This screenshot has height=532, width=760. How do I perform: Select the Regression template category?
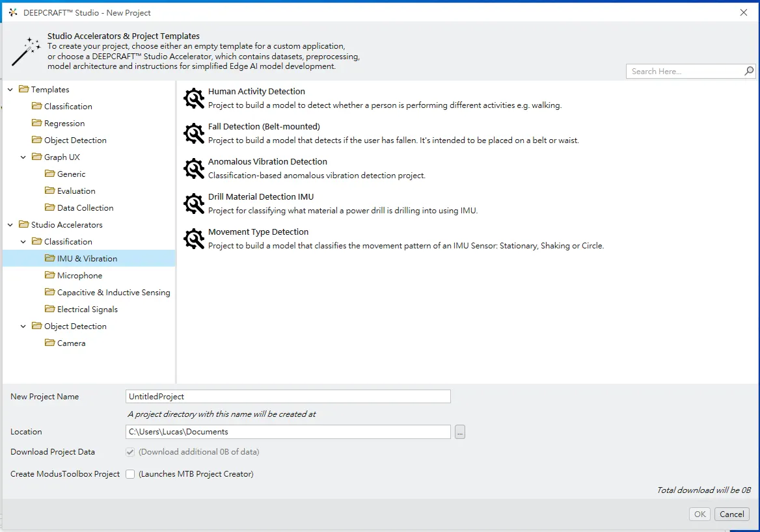tap(64, 124)
